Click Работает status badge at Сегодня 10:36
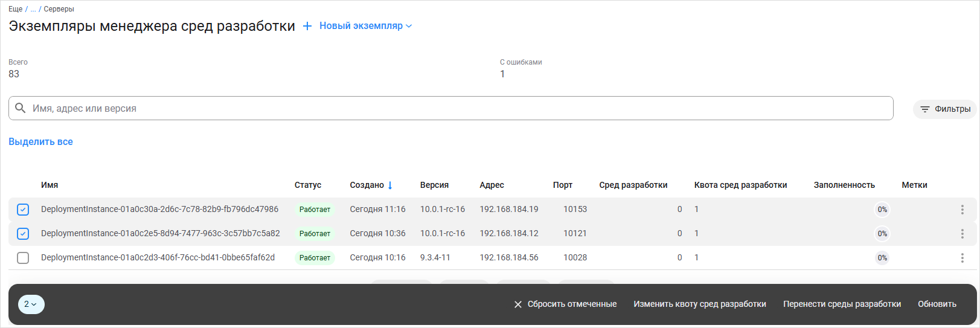 point(315,234)
